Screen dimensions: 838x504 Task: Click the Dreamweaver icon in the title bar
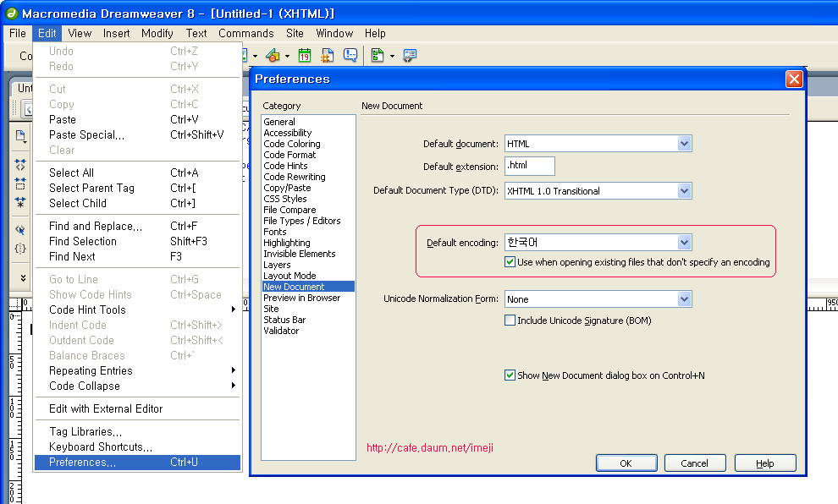point(12,13)
